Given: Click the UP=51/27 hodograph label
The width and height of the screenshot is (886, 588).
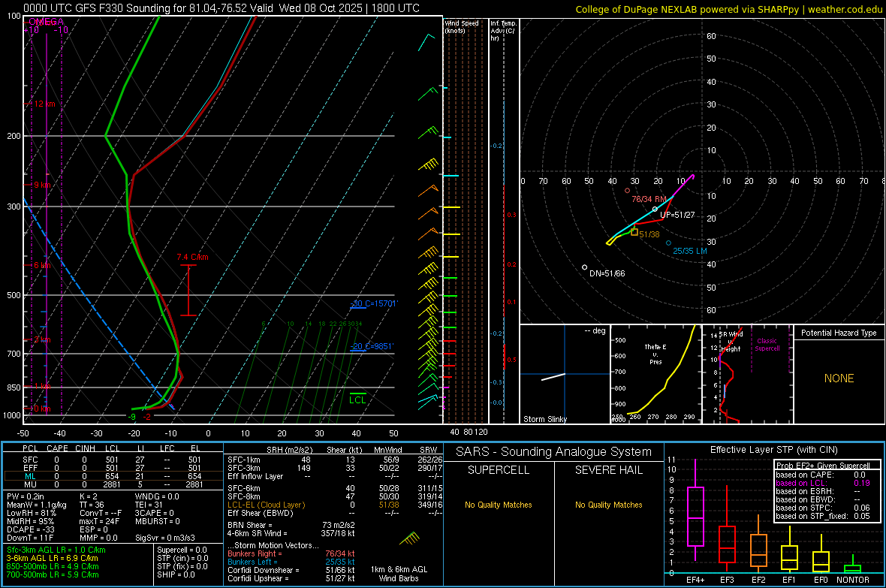Looking at the screenshot, I should [x=677, y=215].
